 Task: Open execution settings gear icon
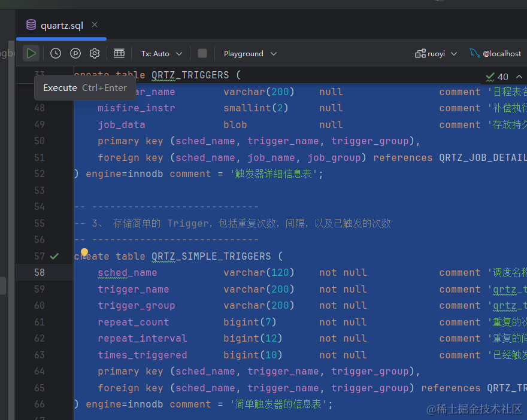(x=95, y=53)
